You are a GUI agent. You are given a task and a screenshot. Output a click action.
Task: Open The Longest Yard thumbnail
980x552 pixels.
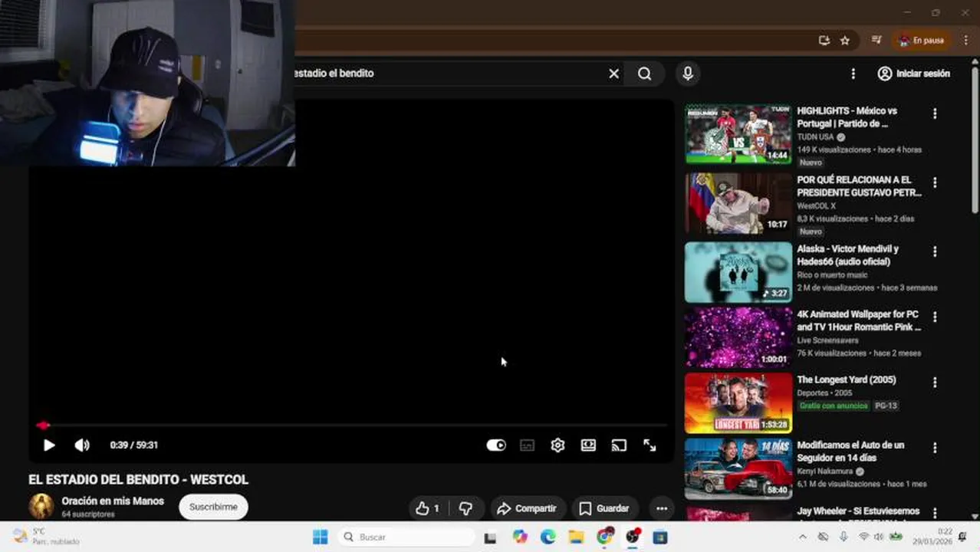(738, 403)
